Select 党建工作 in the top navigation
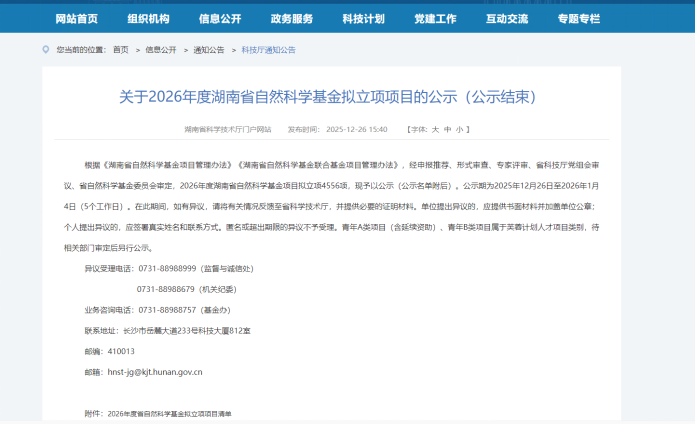The image size is (695, 425). point(435,19)
